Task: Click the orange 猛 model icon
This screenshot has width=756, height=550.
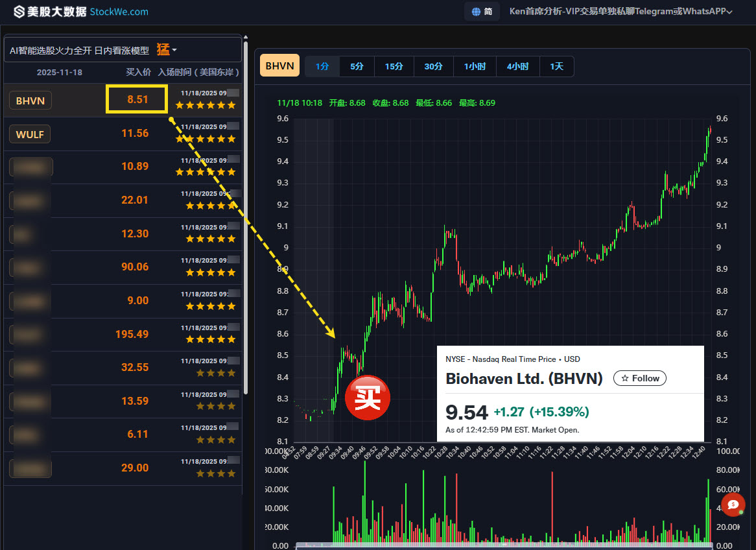Action: [163, 50]
